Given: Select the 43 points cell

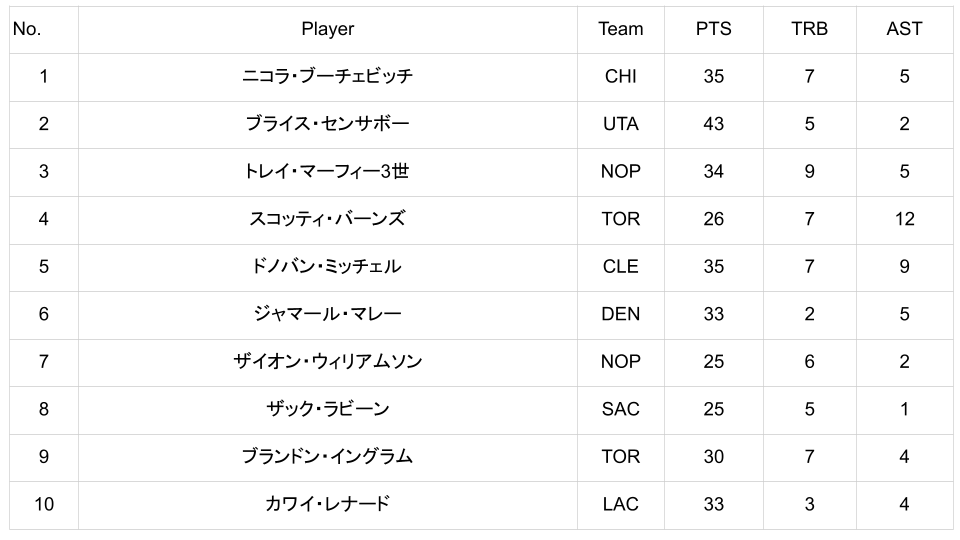Looking at the screenshot, I should 713,124.
